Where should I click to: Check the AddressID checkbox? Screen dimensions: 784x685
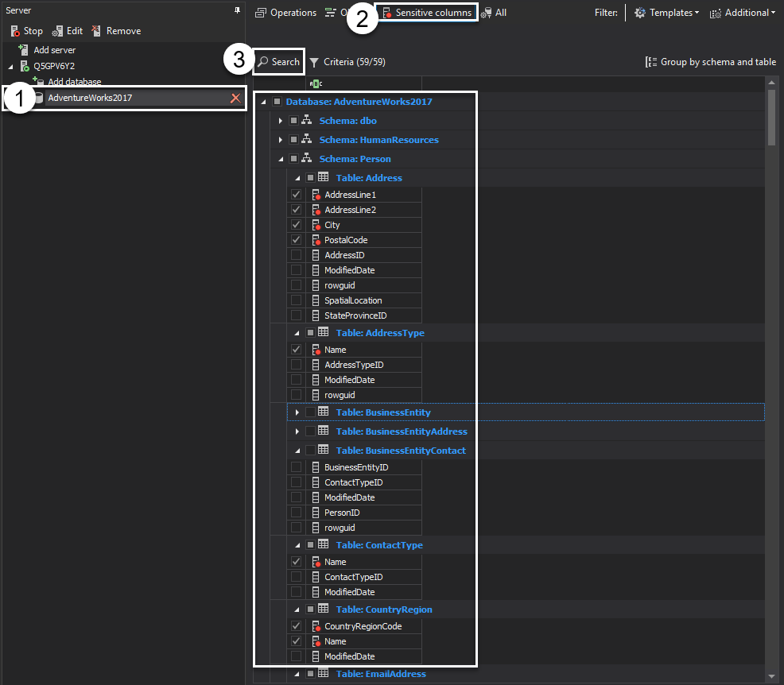[296, 255]
